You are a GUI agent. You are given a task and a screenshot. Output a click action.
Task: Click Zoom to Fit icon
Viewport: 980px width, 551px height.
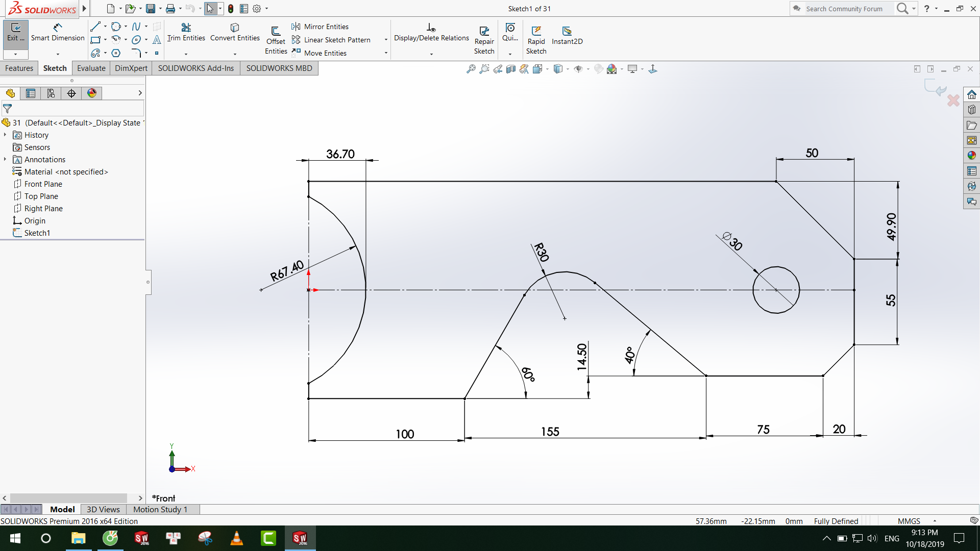click(x=471, y=69)
